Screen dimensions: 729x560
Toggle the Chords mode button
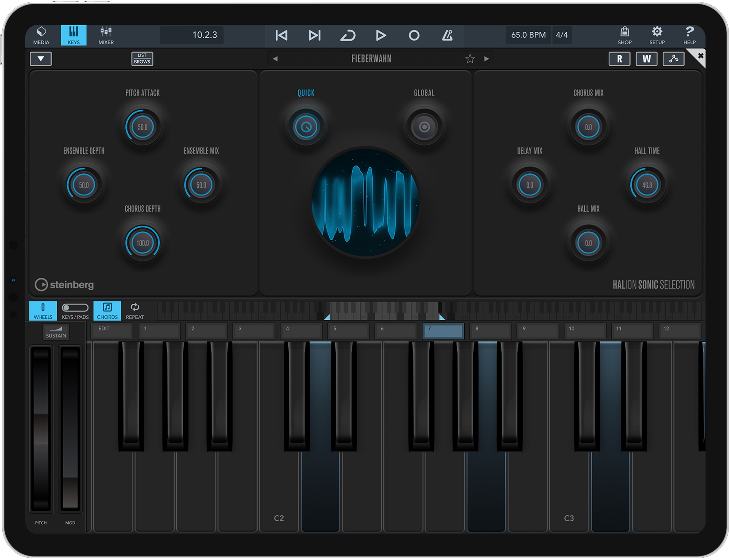click(x=107, y=311)
